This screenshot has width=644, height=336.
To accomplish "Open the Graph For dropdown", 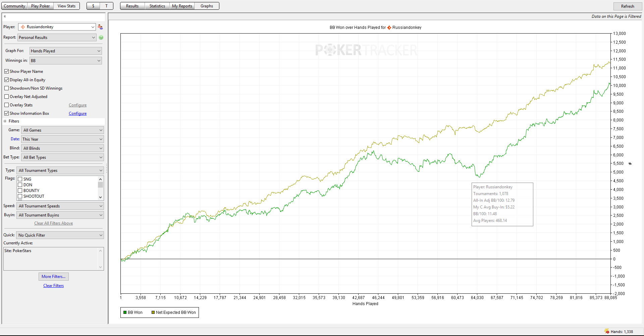I will (66, 51).
